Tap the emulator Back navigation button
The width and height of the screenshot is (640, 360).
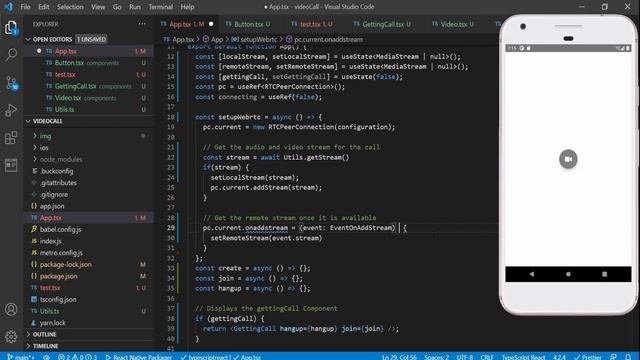tap(531, 274)
